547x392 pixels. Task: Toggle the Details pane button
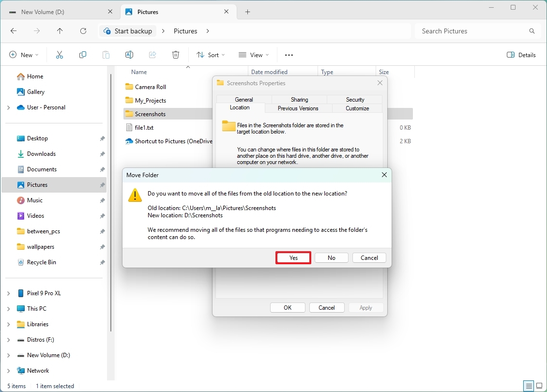point(521,55)
